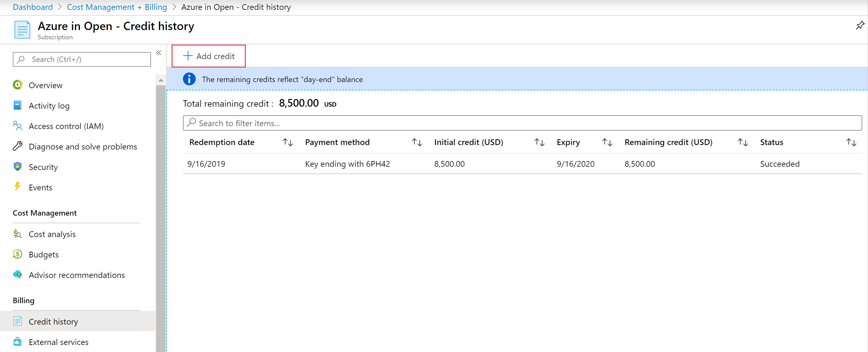This screenshot has height=352, width=868.
Task: Collapse the sidebar with the double chevron
Action: (x=159, y=53)
